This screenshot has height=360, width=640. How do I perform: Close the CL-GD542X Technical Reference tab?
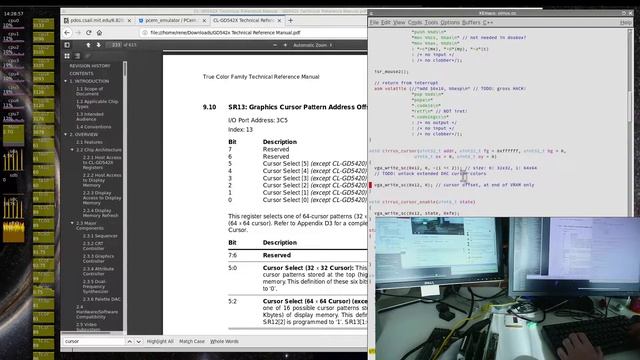click(280, 20)
